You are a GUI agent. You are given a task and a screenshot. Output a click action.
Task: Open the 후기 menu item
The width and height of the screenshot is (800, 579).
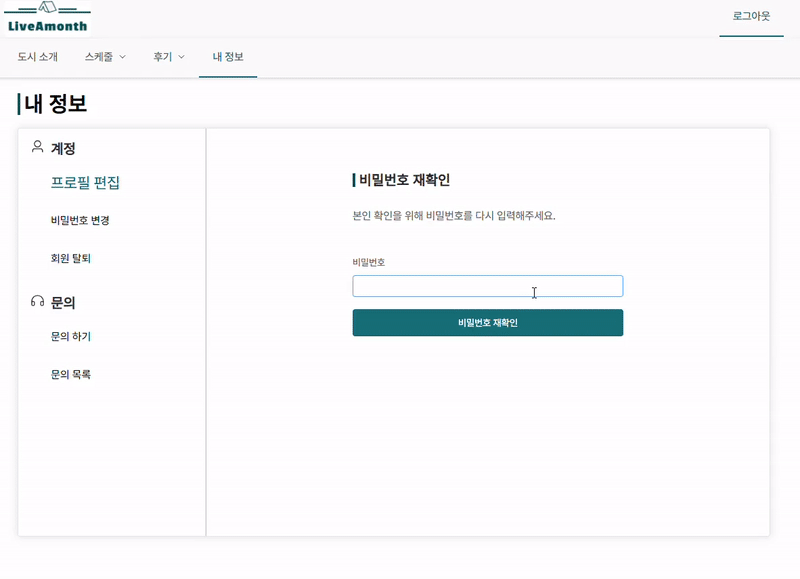click(163, 57)
